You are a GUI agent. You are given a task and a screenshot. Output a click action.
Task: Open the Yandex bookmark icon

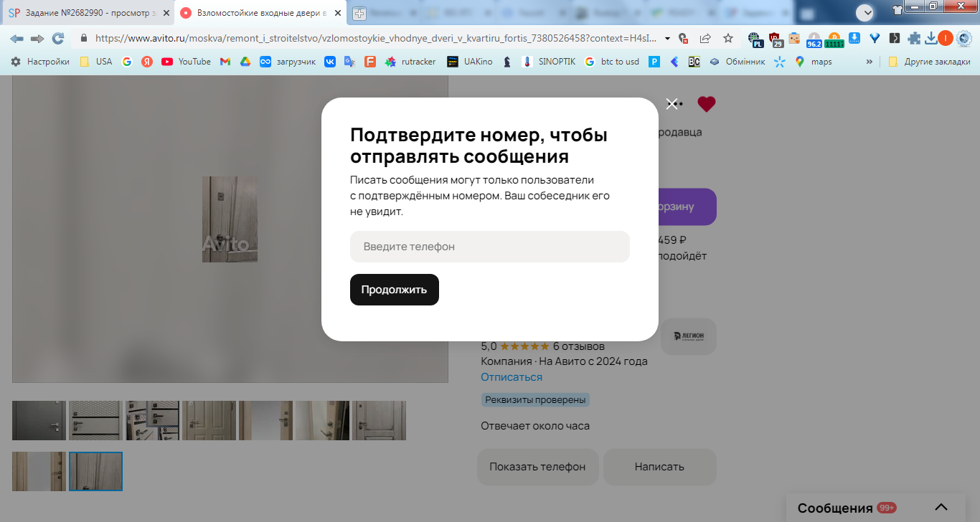pyautogui.click(x=147, y=62)
